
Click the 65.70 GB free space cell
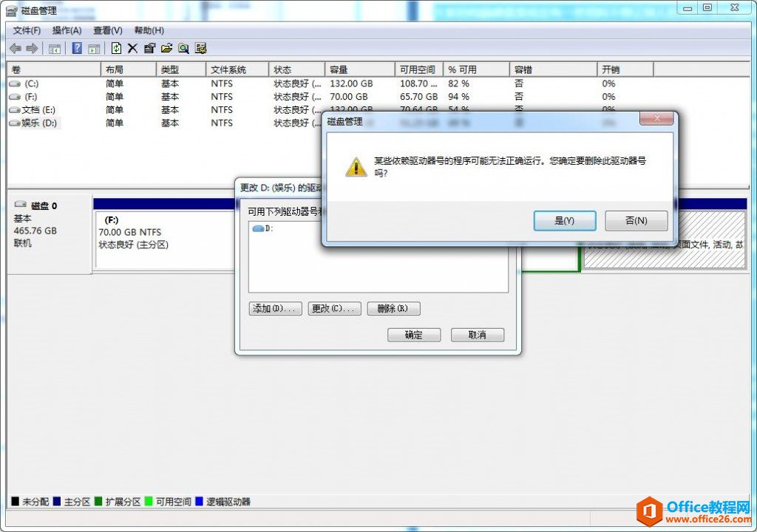tap(418, 97)
